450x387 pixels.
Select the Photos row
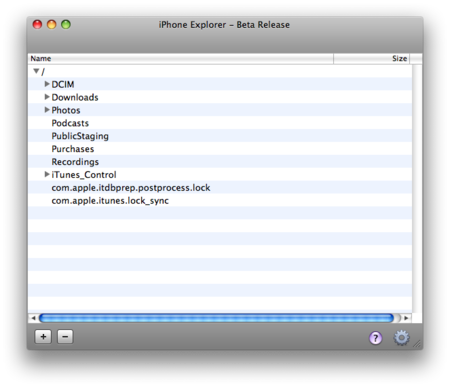click(x=220, y=110)
